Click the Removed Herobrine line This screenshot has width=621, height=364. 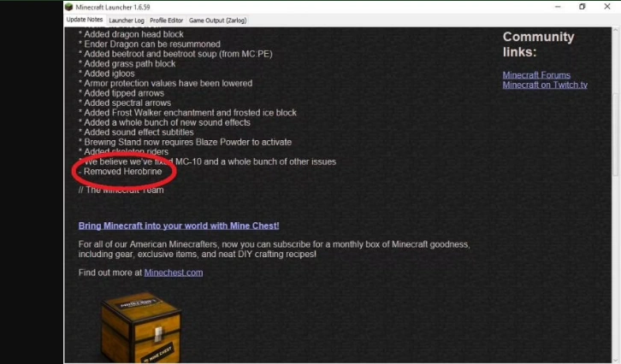(x=122, y=172)
